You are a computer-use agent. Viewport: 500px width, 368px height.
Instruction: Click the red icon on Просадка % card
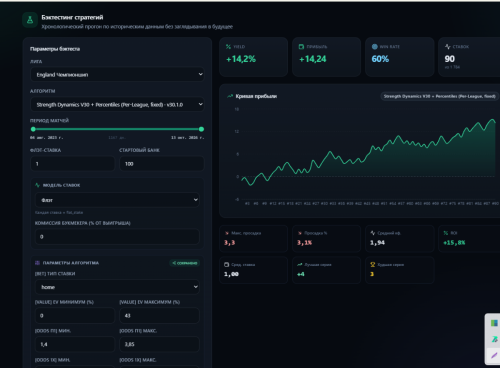click(x=300, y=233)
